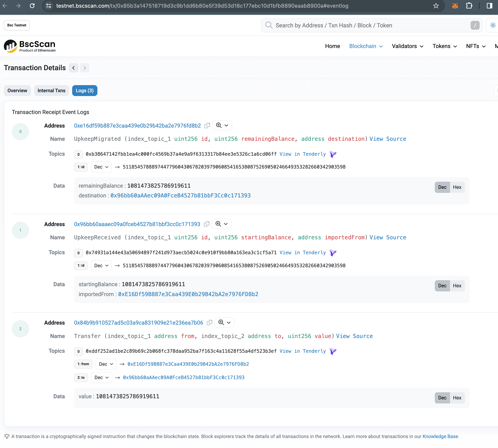The image size is (498, 448).
Task: Select Dec format for Transfer value data
Action: coord(442,398)
